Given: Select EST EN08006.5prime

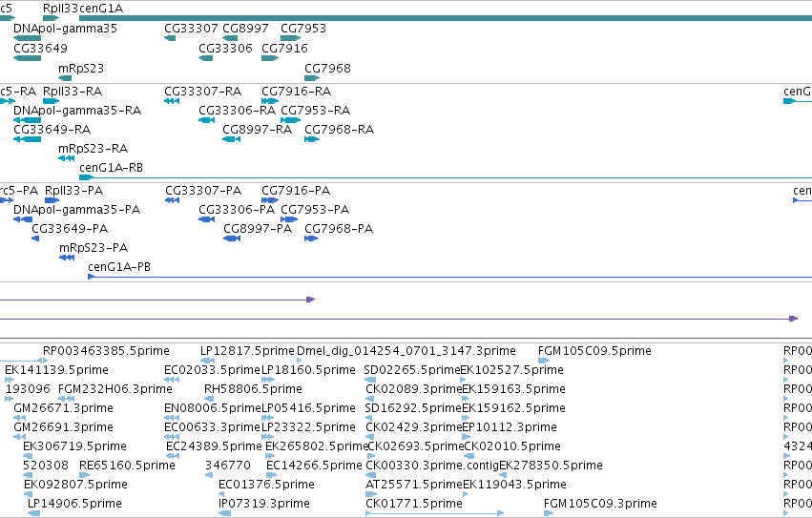Looking at the screenshot, I should pos(172,418).
